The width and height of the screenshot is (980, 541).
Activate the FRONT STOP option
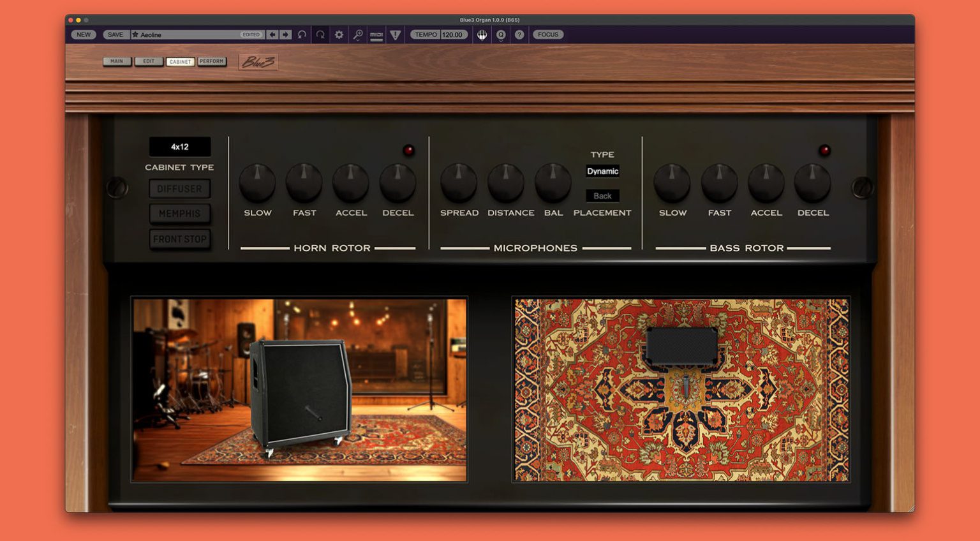[x=180, y=239]
